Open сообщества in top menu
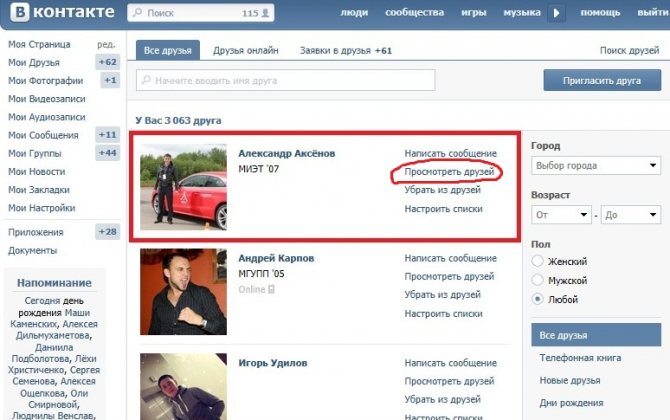This screenshot has width=670, height=420. 414,13
